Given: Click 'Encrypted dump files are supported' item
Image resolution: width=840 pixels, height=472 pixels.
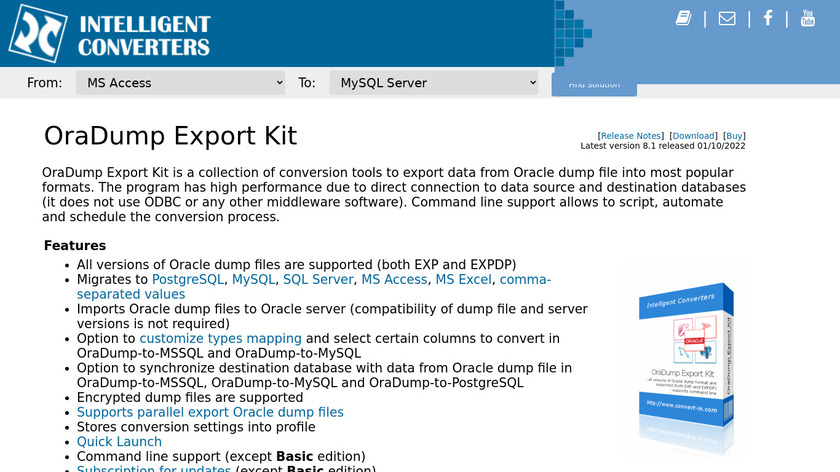Looking at the screenshot, I should (190, 398).
